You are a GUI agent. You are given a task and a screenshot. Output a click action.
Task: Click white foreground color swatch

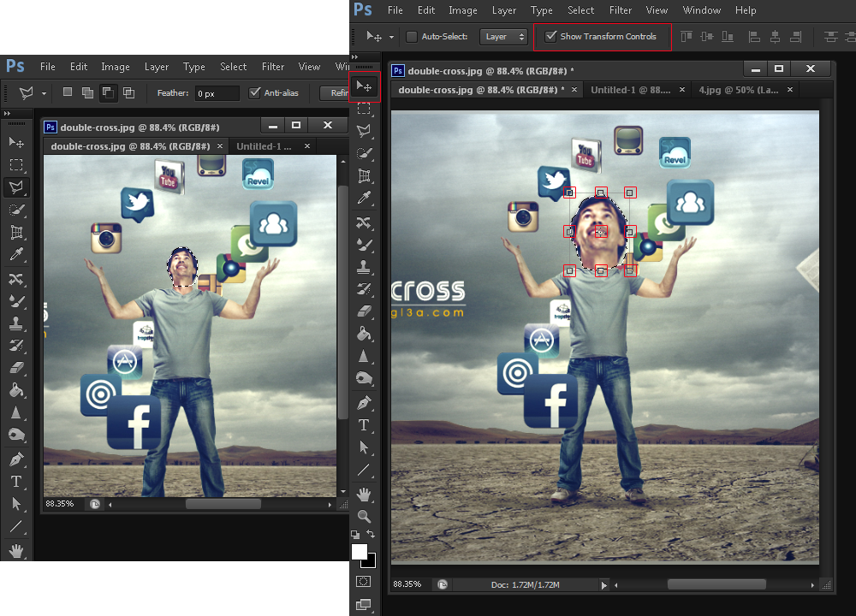(359, 552)
